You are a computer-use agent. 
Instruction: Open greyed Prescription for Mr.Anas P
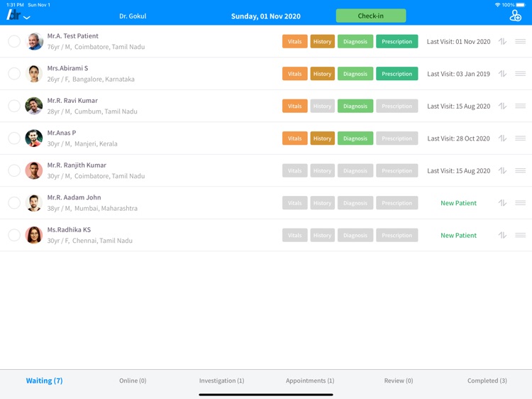point(397,138)
